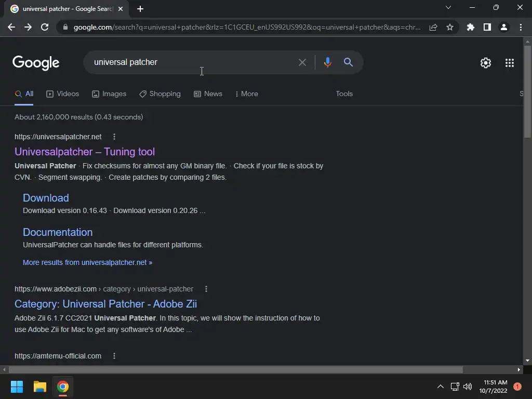Open result options for amtemu-official.com

pos(114,356)
